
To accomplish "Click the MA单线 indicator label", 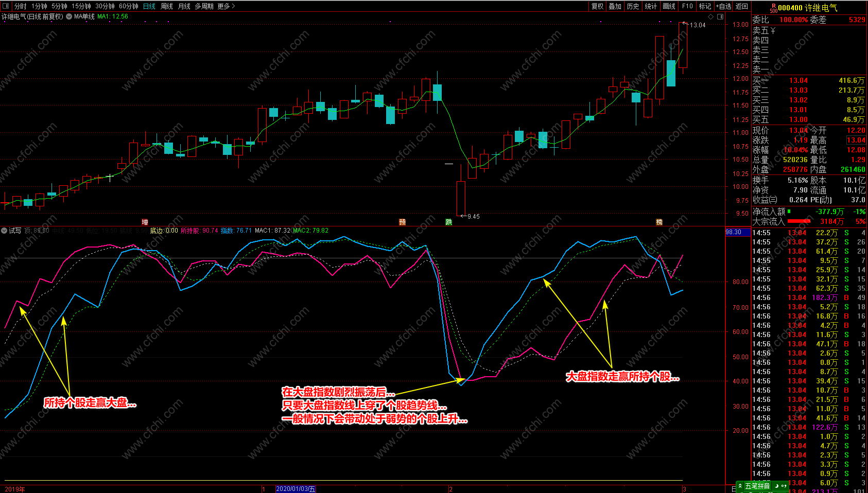I will coord(84,16).
